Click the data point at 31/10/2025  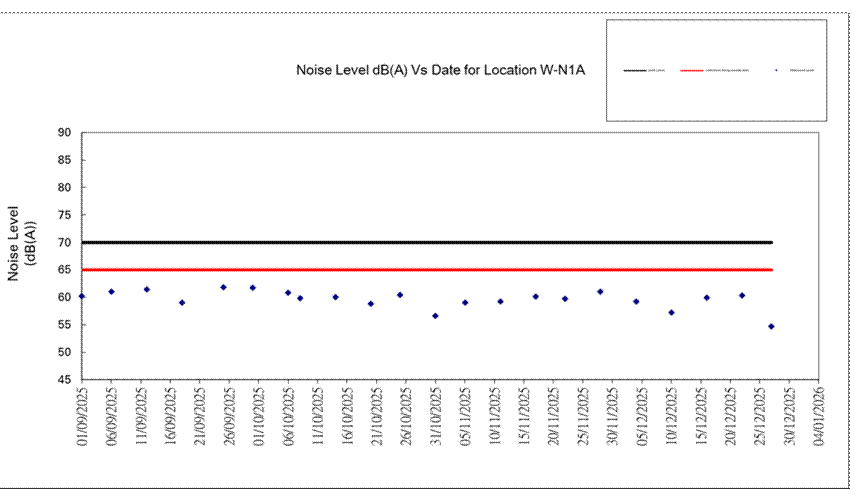[435, 316]
